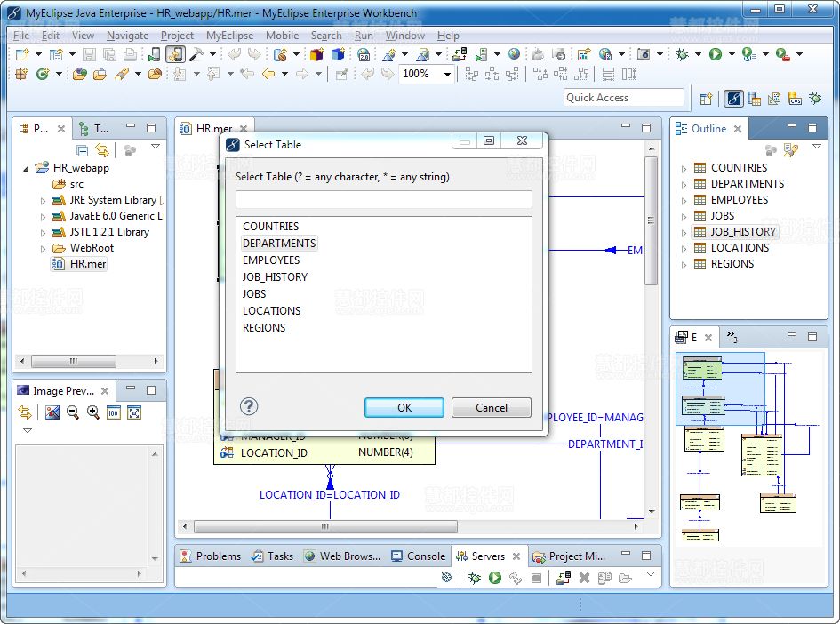Click fit-to-window icon in Image Preview panel
The width and height of the screenshot is (840, 624).
click(134, 412)
